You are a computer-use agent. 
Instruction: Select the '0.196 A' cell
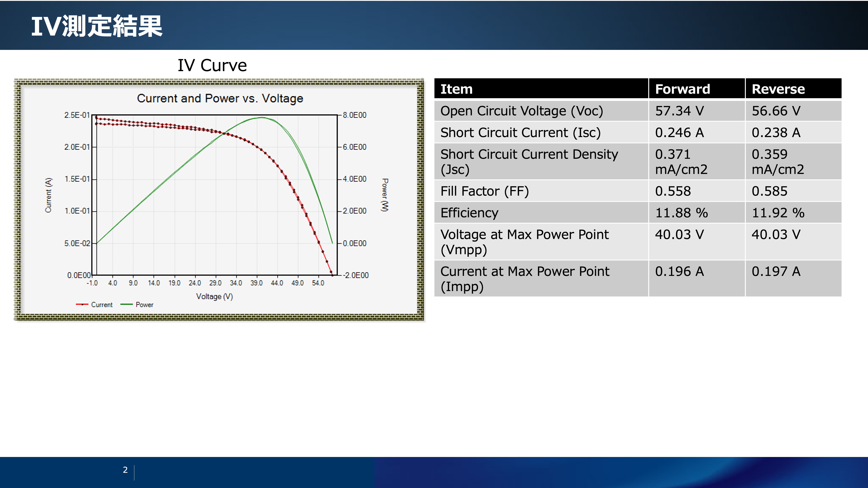click(x=697, y=278)
